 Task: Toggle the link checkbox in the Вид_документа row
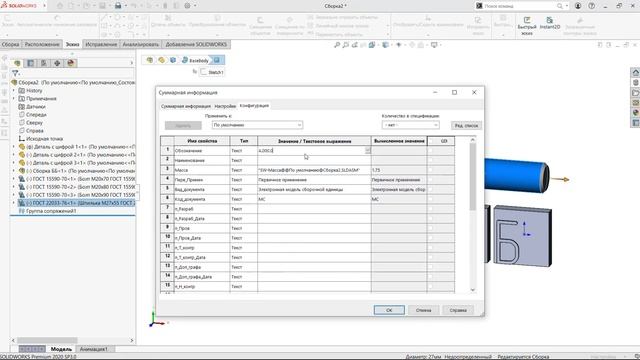point(430,189)
